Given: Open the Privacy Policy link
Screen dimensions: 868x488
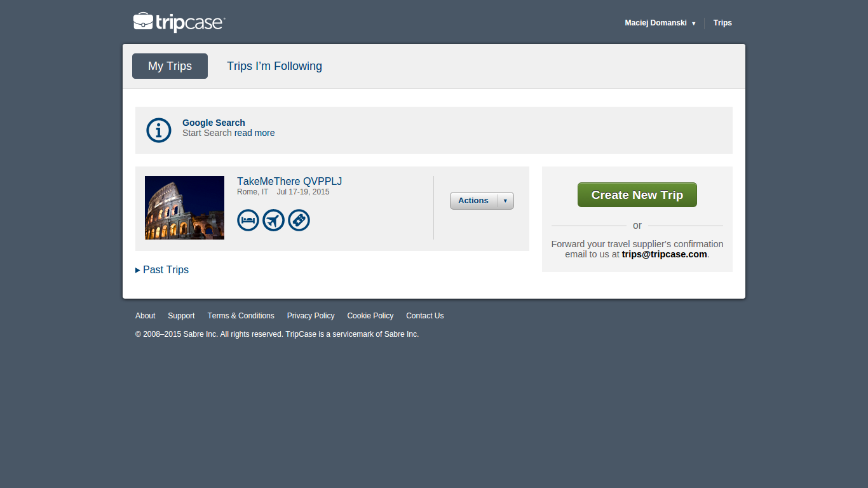Looking at the screenshot, I should click(311, 316).
